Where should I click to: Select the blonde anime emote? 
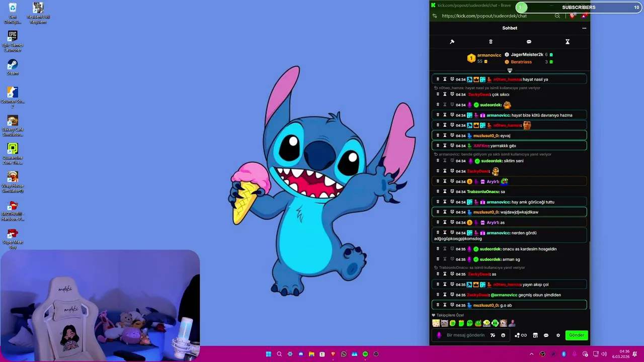(x=436, y=323)
